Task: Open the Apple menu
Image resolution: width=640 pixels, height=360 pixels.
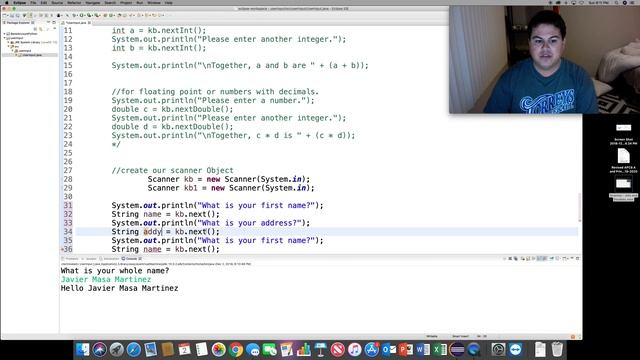Action: tap(6, 2)
